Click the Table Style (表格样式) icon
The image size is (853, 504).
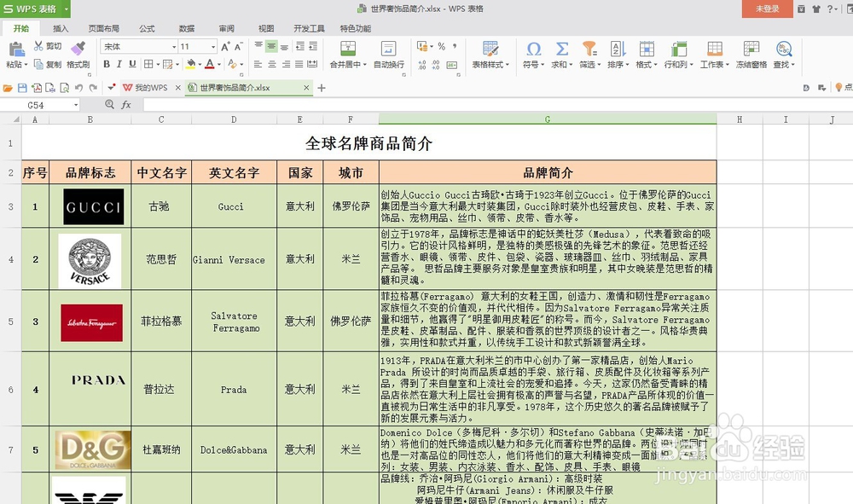[490, 49]
